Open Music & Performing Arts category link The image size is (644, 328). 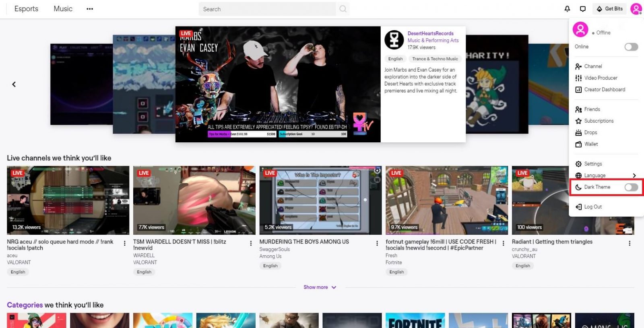(433, 41)
